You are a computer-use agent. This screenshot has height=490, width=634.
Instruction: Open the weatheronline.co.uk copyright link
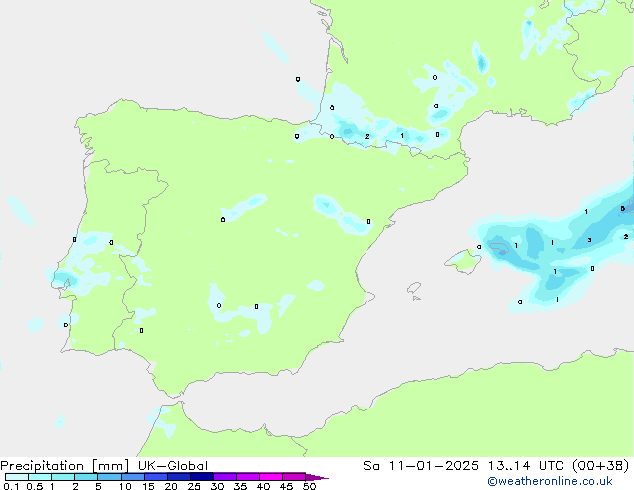(x=550, y=481)
